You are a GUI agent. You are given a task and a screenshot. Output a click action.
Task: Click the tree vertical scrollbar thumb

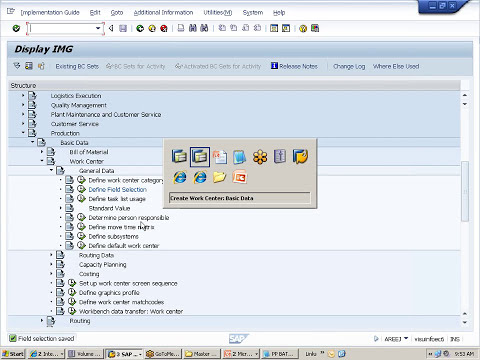[465, 191]
